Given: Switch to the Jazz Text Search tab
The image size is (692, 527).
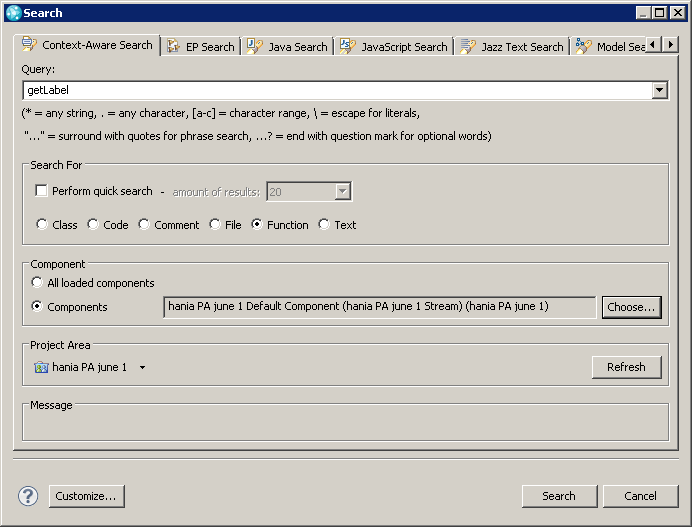Looking at the screenshot, I should click(x=512, y=46).
